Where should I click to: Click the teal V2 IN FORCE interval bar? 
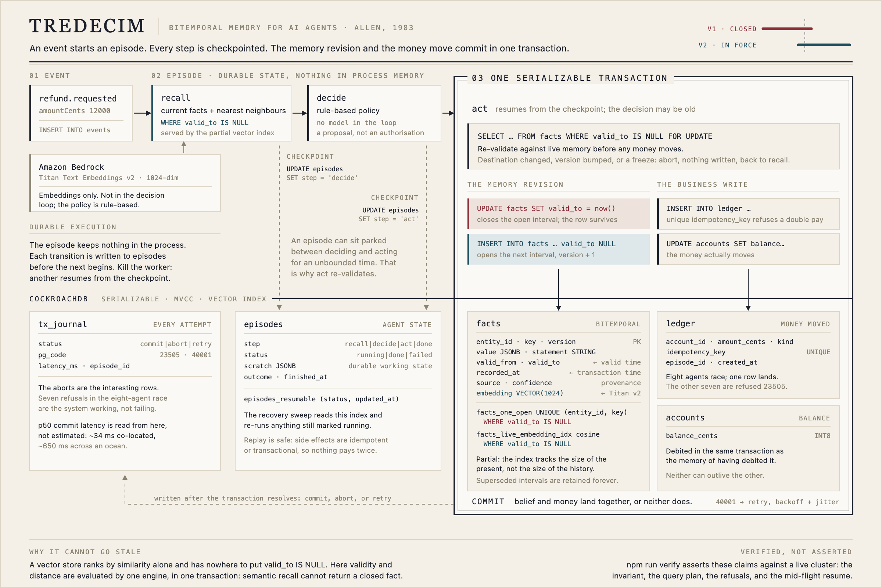824,45
